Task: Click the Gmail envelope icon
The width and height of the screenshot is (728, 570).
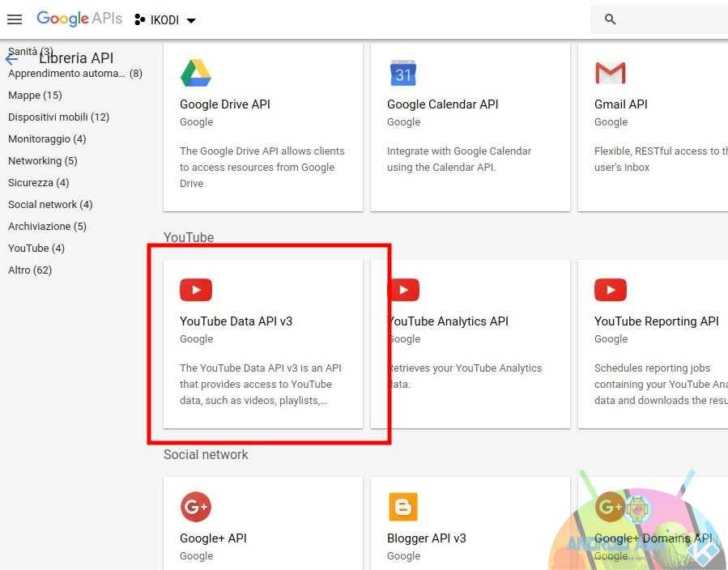Action: click(x=610, y=73)
